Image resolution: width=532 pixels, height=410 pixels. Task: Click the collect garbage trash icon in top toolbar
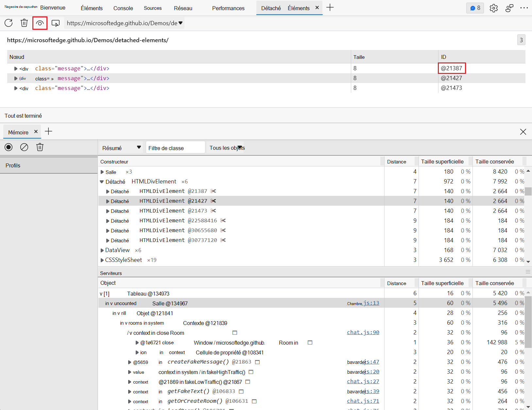coord(24,23)
